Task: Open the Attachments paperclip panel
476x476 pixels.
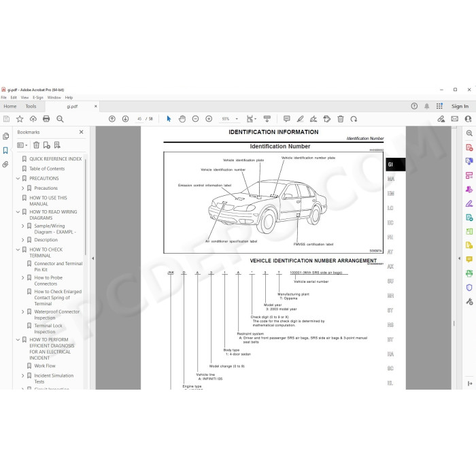Action: [5, 165]
